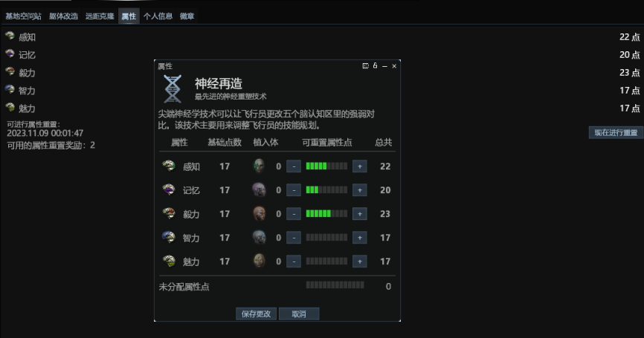Increase 感知 remap points with plus

point(359,166)
